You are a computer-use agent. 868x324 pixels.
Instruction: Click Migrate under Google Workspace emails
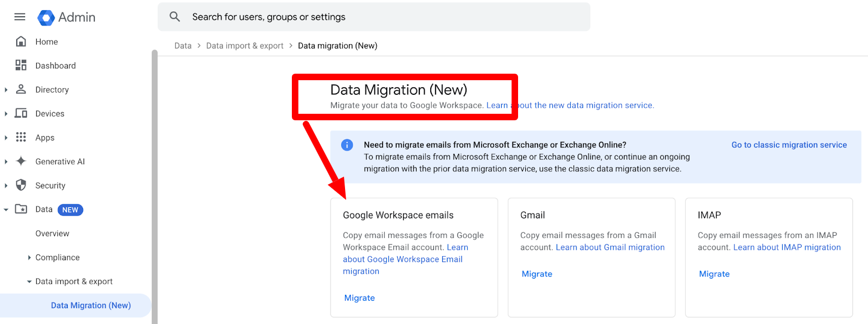pos(360,297)
